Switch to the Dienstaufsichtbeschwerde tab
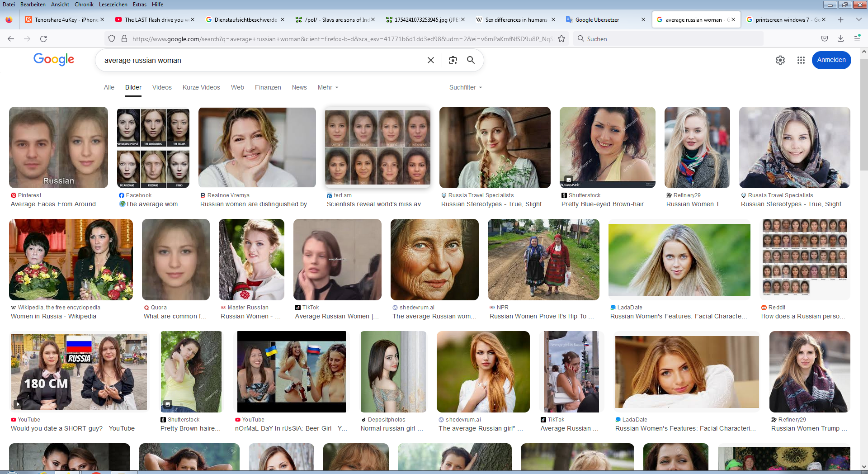868x474 pixels. point(244,19)
